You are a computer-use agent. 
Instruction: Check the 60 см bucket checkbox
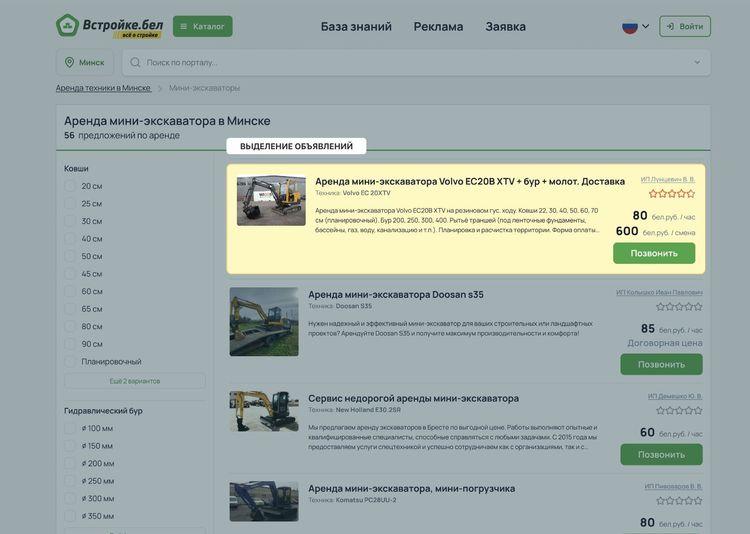(x=70, y=291)
